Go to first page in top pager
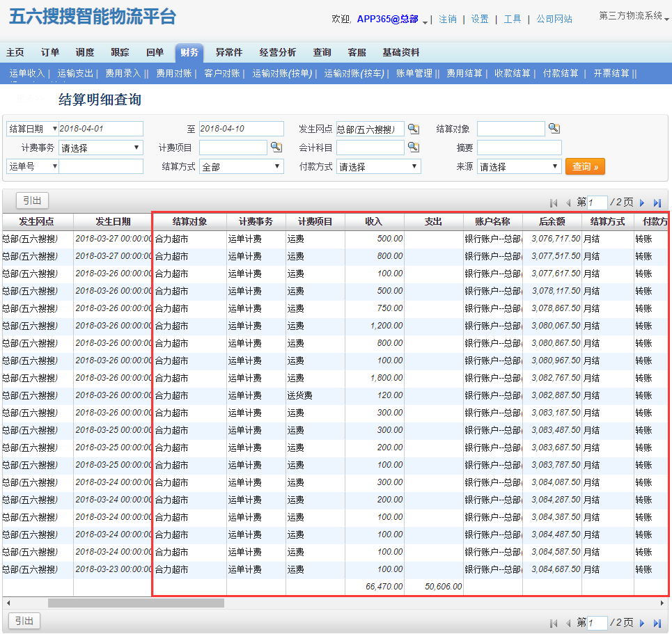The width and height of the screenshot is (672, 634). pyautogui.click(x=554, y=203)
